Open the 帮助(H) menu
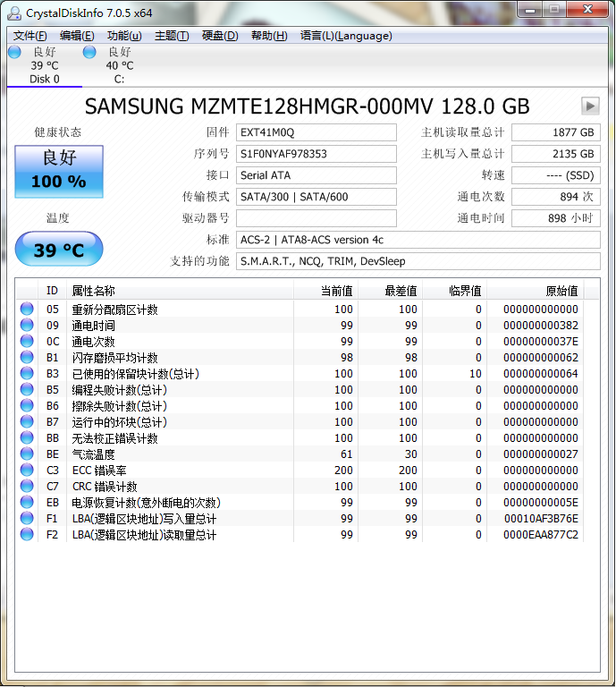616x687 pixels. click(269, 36)
